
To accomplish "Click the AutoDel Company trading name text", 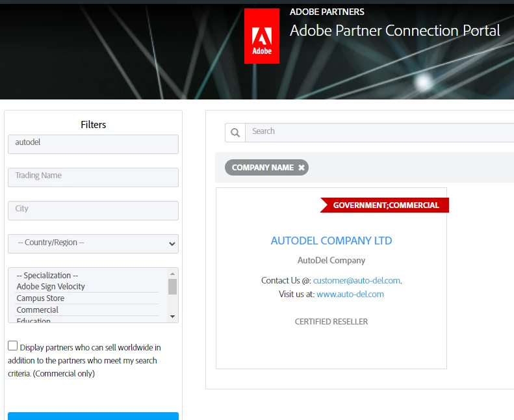I will click(331, 260).
